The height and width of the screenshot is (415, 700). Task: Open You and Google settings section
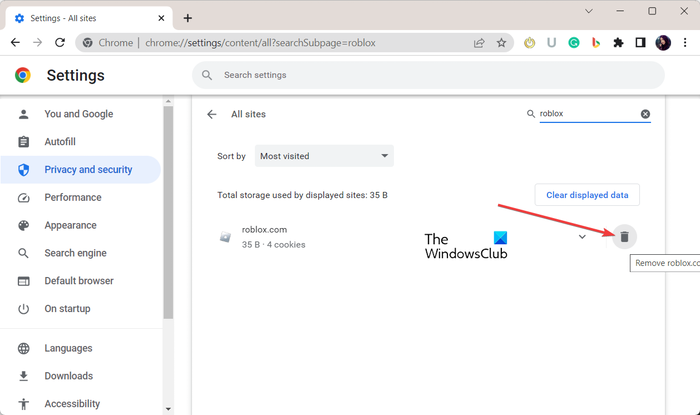tap(79, 114)
